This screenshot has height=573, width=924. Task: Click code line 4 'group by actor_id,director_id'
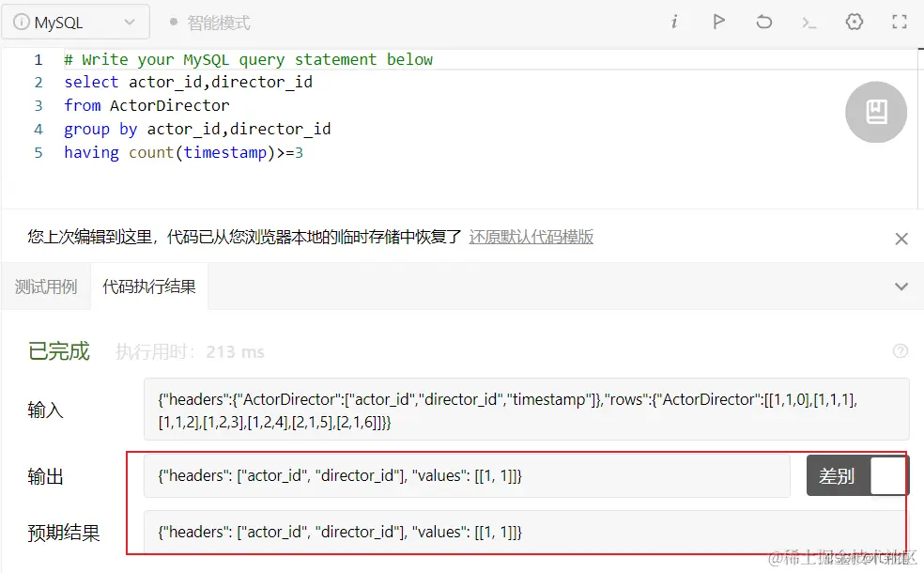click(197, 129)
